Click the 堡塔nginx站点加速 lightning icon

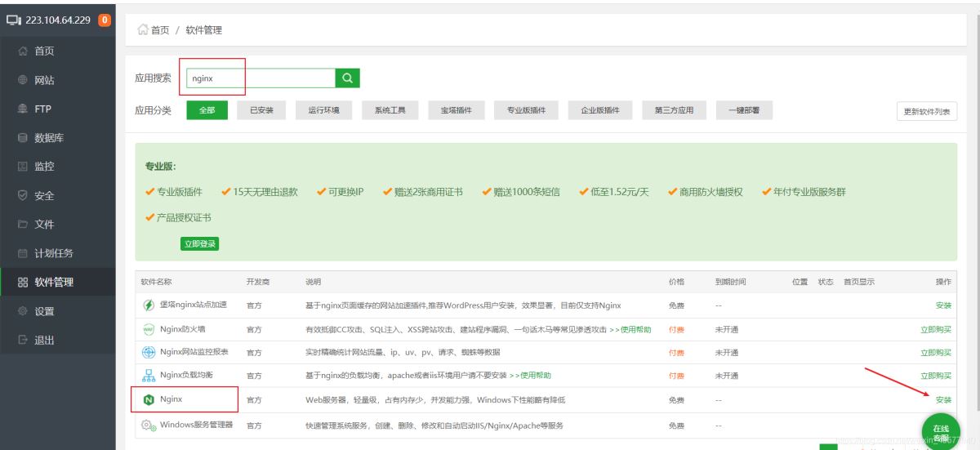pos(149,305)
